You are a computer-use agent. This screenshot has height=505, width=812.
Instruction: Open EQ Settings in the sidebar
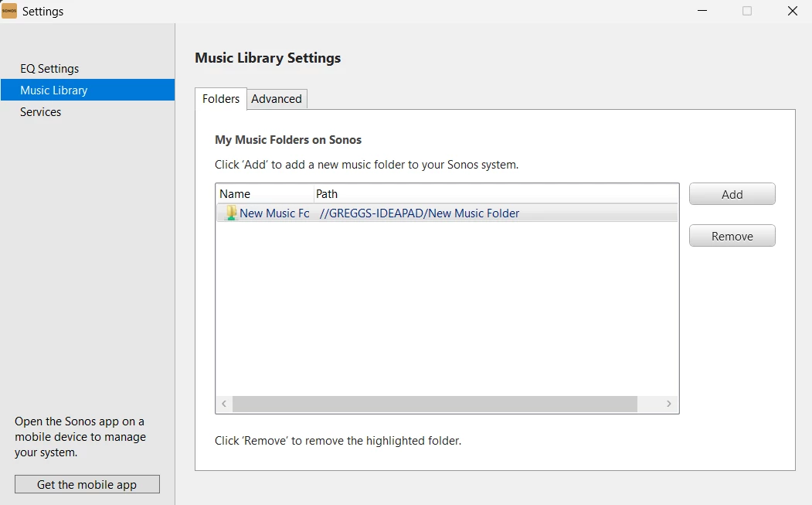pos(49,68)
